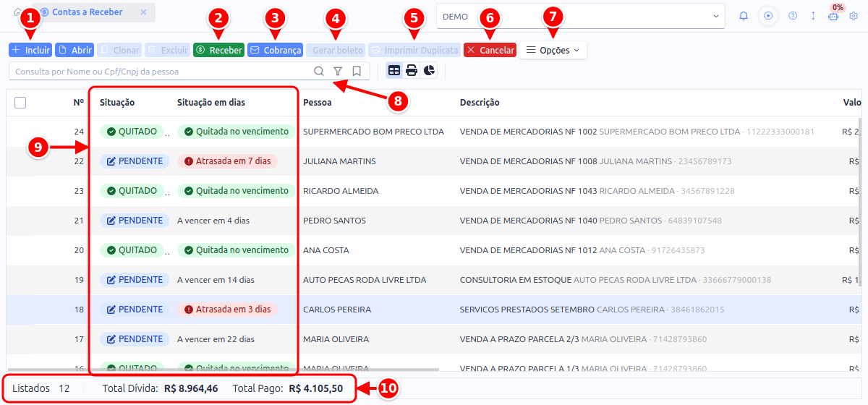
Task: Click the row number 20 cell
Action: click(79, 250)
